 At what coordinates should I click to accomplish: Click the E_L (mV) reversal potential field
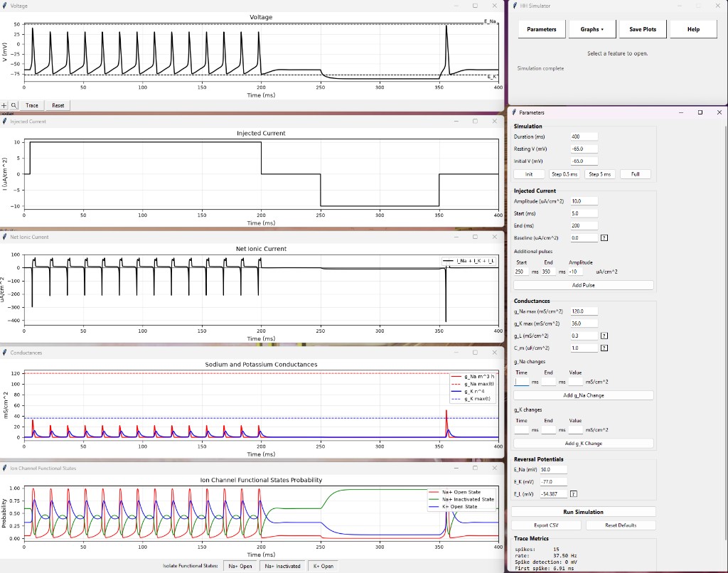point(553,494)
